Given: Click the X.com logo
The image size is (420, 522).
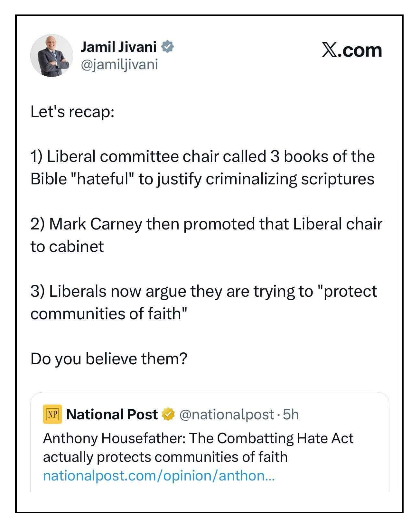Looking at the screenshot, I should click(351, 51).
